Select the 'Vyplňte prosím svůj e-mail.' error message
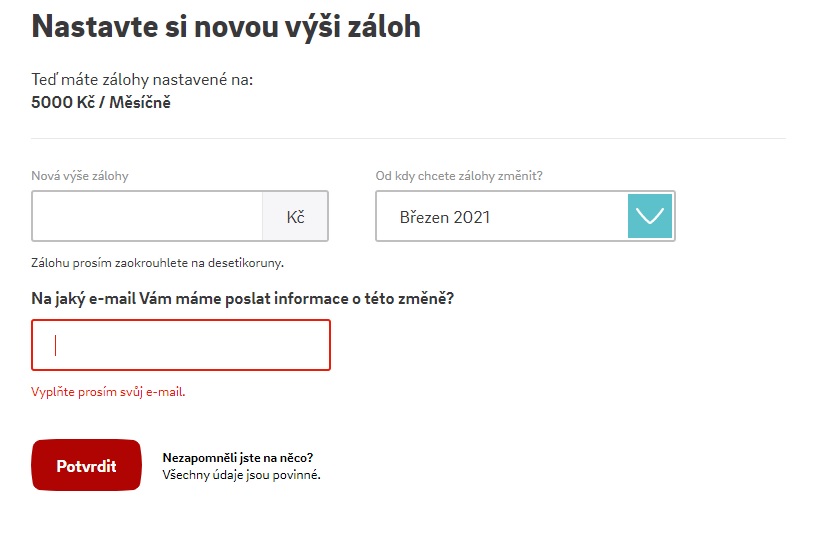 point(108,392)
